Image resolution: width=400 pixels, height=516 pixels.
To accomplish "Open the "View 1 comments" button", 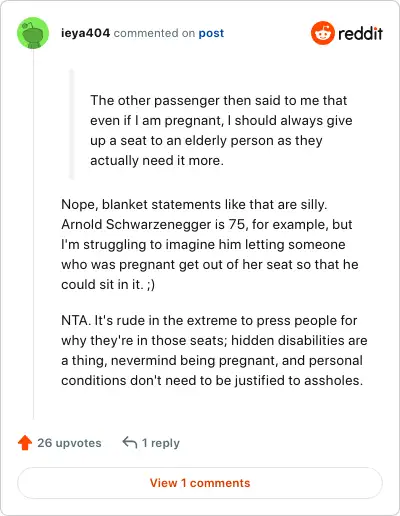I will 200,483.
